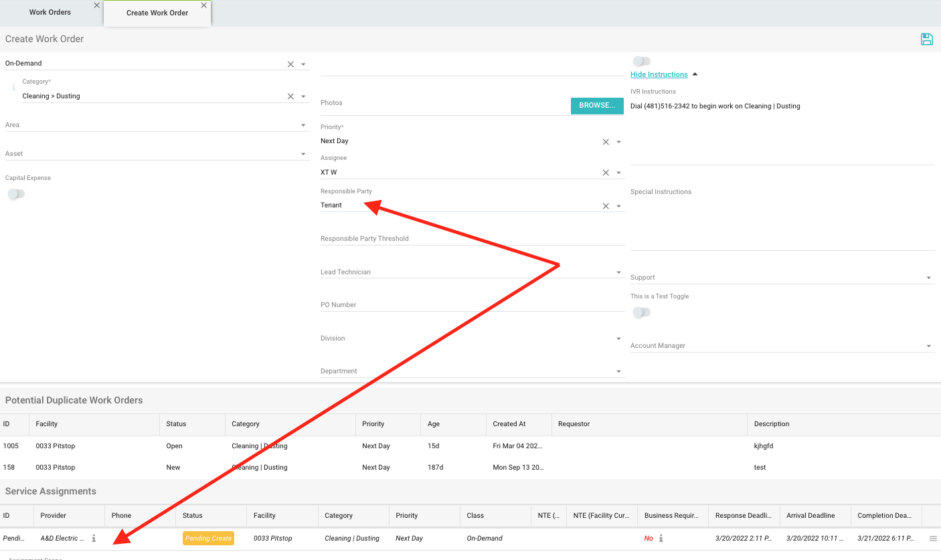
Task: Clear the Priority Next Day value
Action: tap(606, 142)
